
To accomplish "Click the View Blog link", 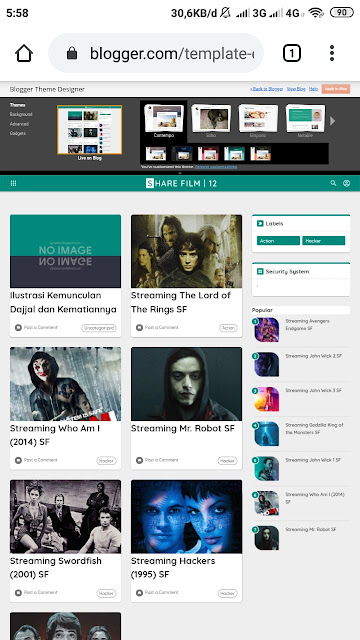I will [296, 89].
